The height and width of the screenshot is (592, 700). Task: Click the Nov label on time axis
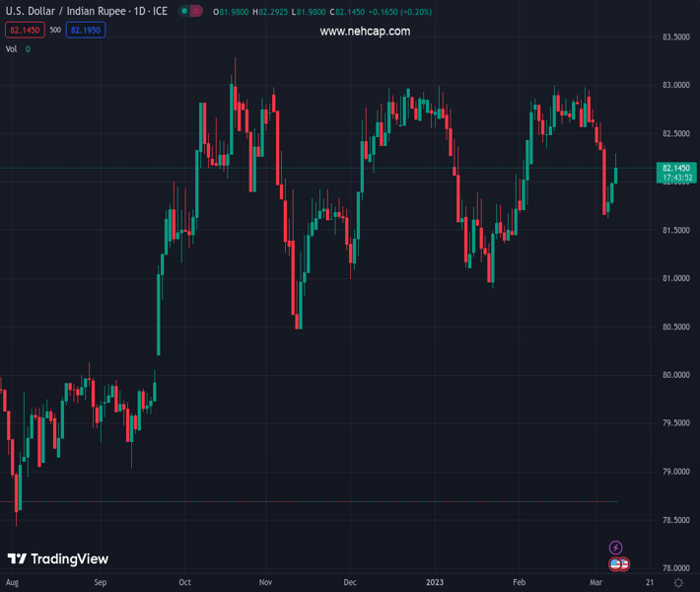coord(266,583)
